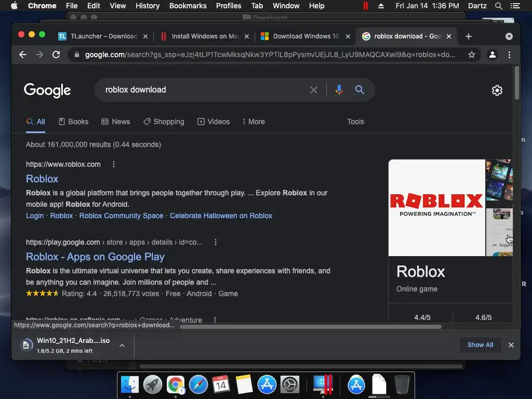The height and width of the screenshot is (399, 532).
Task: Start voice search with the microphone icon
Action: point(339,90)
